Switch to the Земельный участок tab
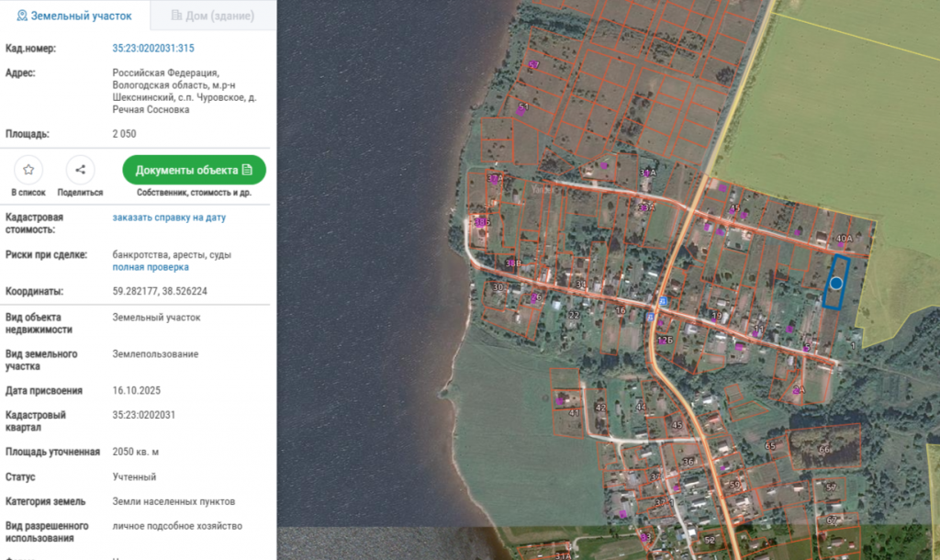Image resolution: width=940 pixels, height=560 pixels. click(x=74, y=16)
